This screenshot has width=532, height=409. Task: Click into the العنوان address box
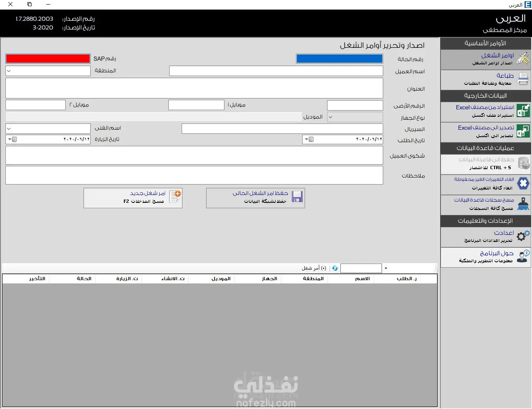[x=194, y=88]
